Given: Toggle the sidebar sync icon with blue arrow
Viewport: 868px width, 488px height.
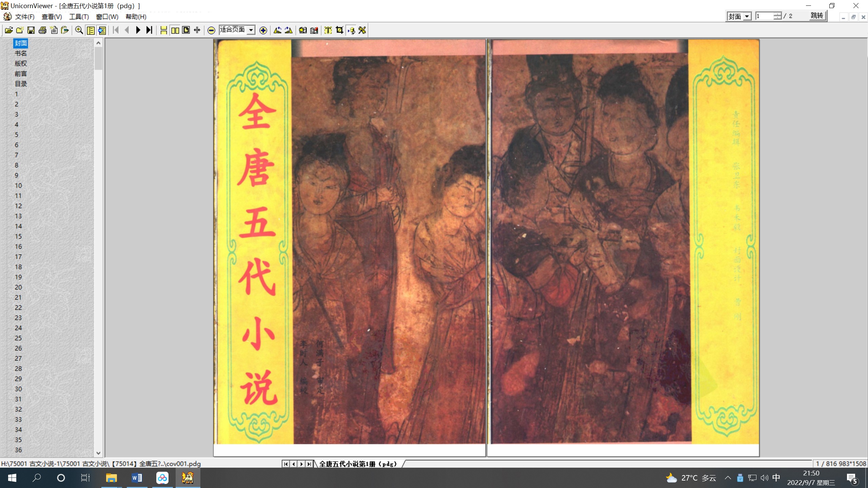Looking at the screenshot, I should [x=102, y=30].
